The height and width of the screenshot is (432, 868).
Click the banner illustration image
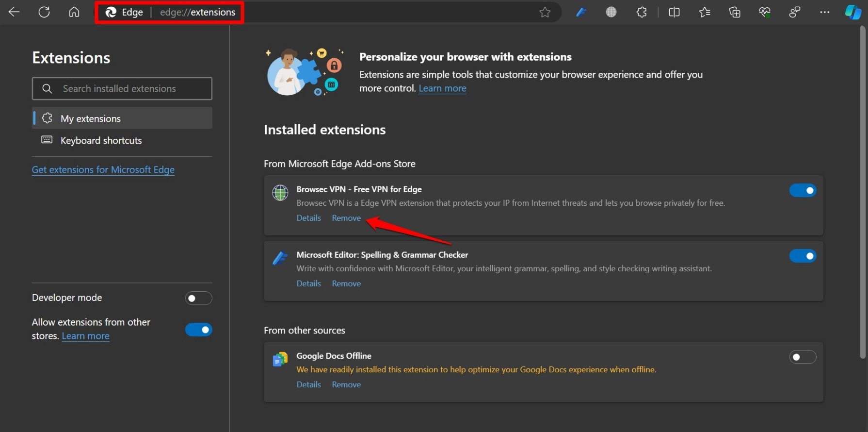[305, 72]
